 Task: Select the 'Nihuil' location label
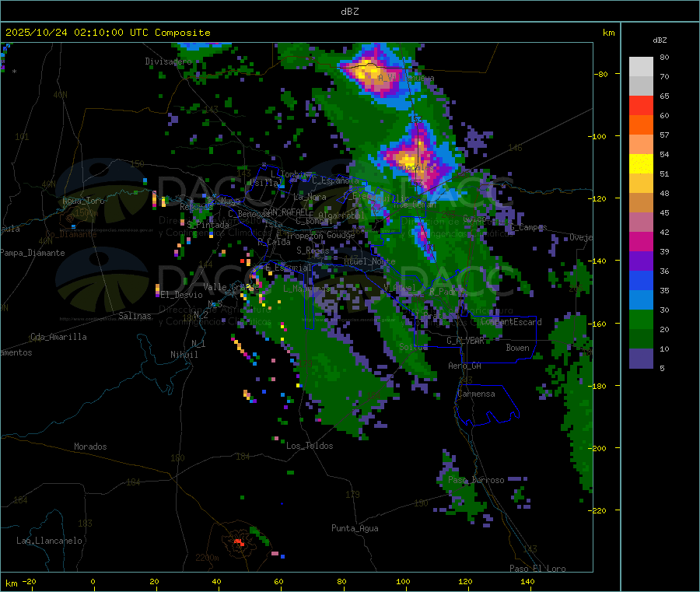click(x=184, y=355)
